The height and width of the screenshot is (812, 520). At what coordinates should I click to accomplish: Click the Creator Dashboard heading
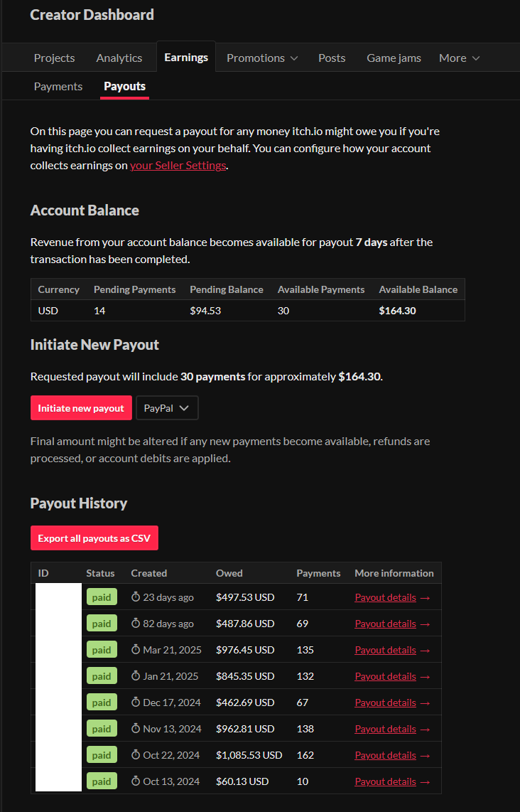pyautogui.click(x=92, y=14)
